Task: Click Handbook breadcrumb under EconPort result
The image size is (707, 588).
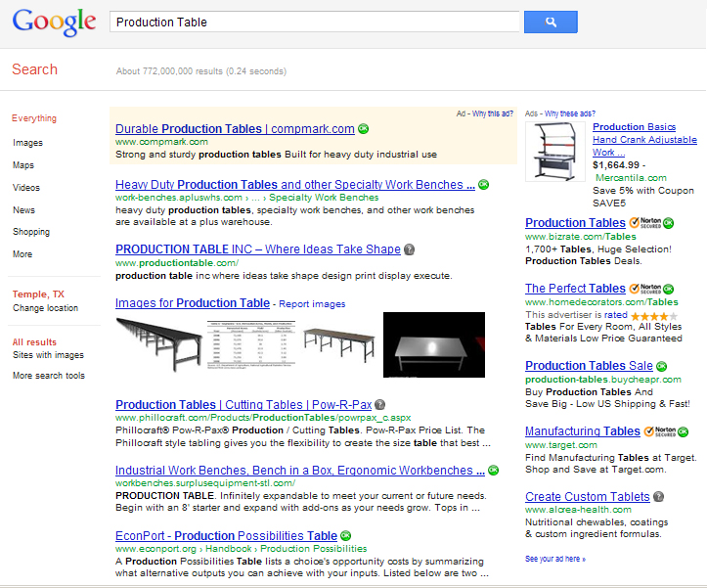Action: [x=229, y=548]
